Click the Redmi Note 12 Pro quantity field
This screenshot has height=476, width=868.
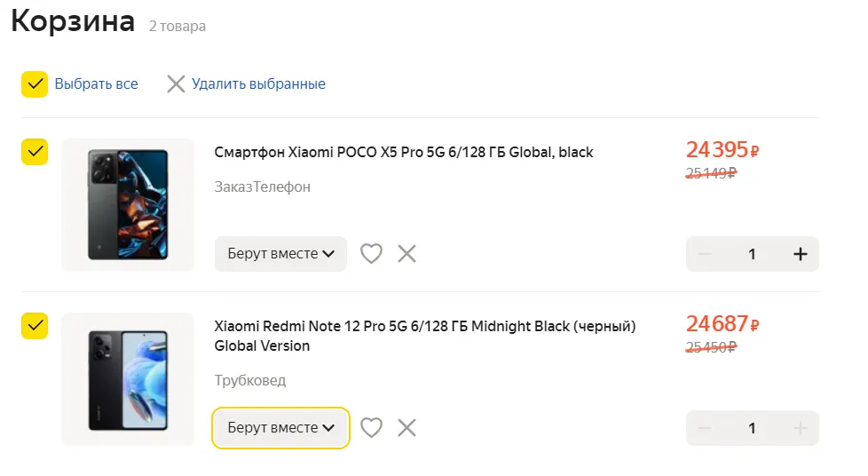tap(752, 428)
